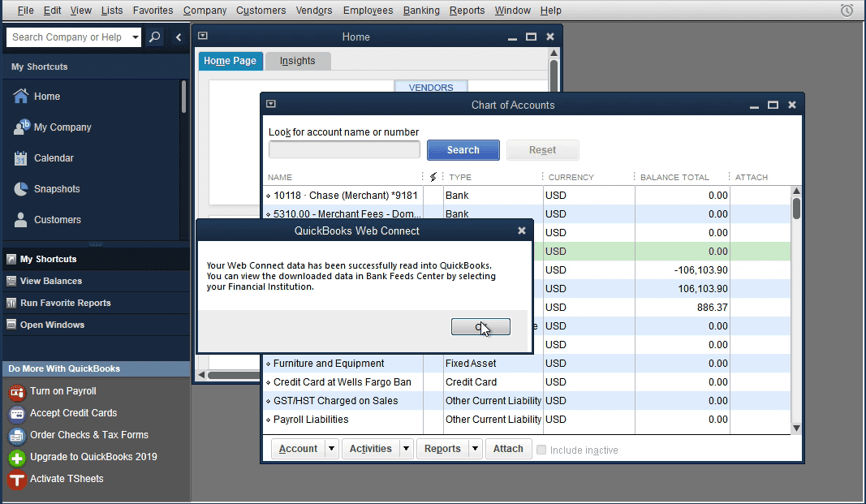Open the Employees menu
Viewport: 866px width, 504px height.
click(368, 11)
